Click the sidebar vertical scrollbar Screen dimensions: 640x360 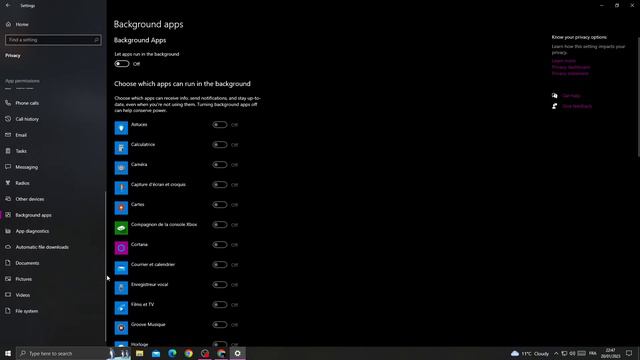tap(105, 267)
